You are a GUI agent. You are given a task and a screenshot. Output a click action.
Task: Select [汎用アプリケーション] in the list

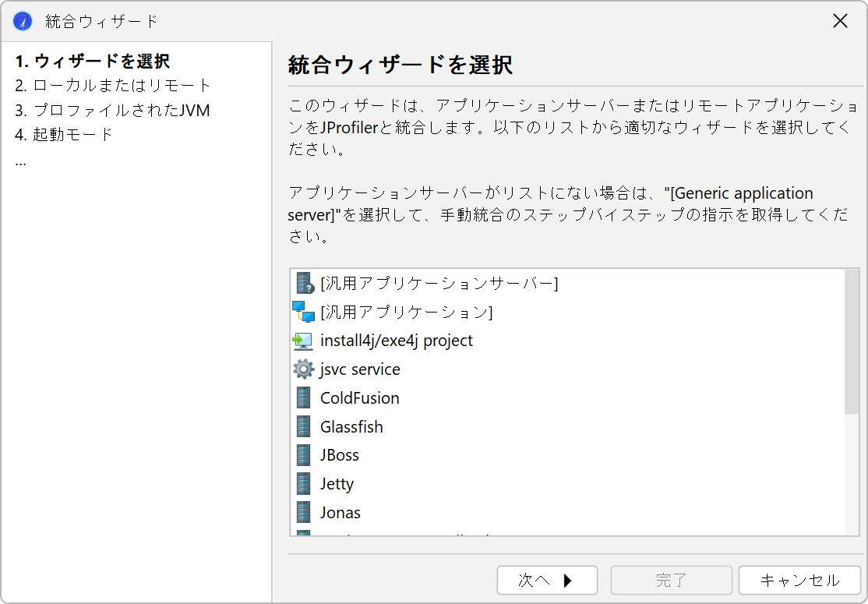tap(567, 312)
